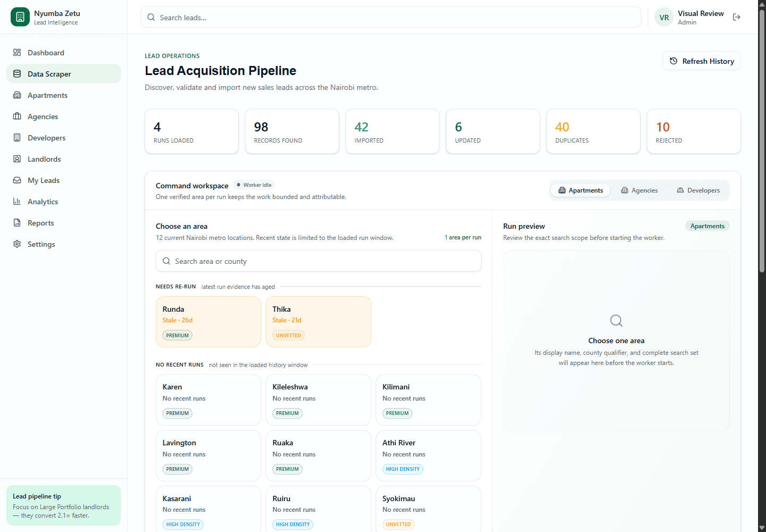Click the Dashboard grid icon in sidebar
Screen dimensions: 766x532
coord(17,53)
